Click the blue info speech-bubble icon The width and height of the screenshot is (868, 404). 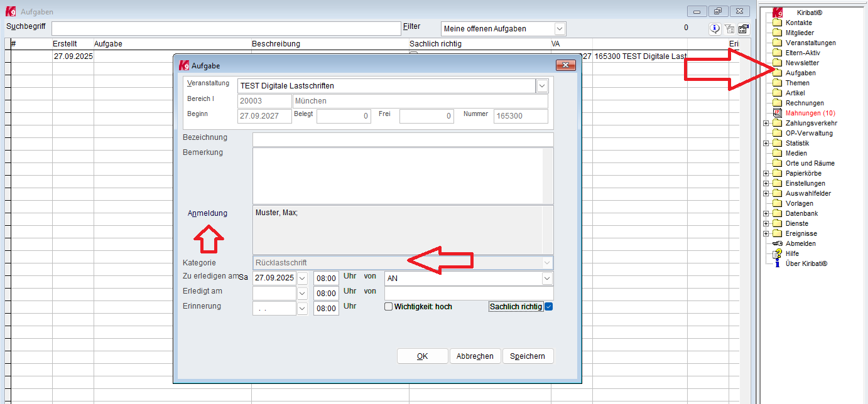(x=715, y=28)
